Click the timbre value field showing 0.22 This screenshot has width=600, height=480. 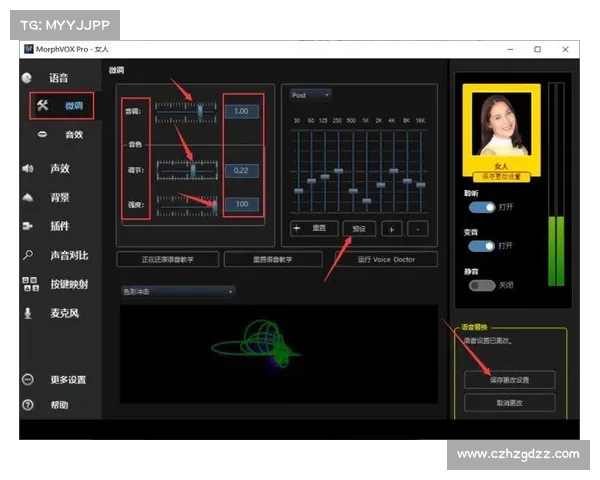241,170
